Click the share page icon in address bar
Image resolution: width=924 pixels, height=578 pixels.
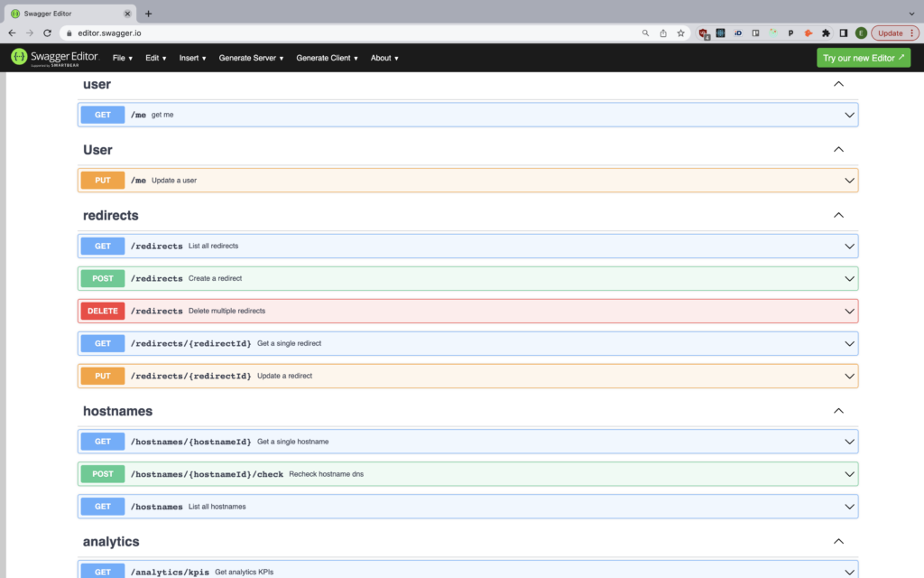point(663,33)
